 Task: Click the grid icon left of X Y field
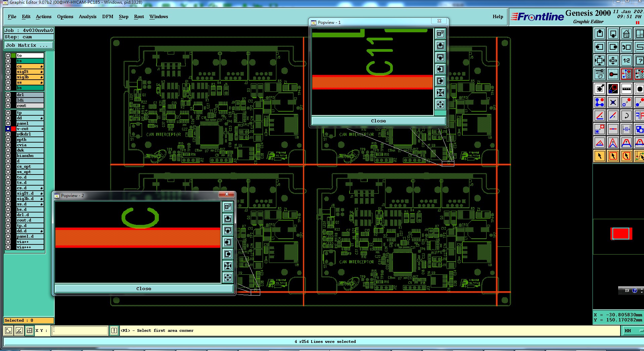pos(30,330)
